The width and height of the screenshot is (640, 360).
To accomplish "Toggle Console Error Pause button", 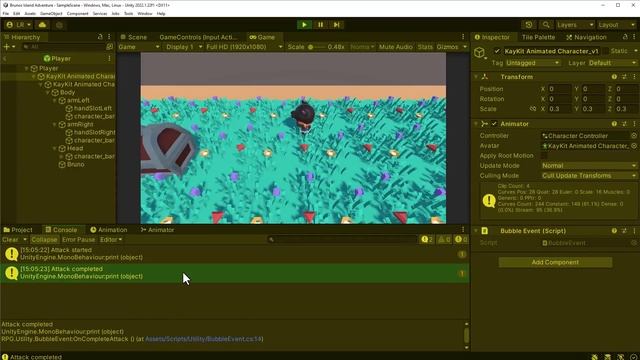I will [x=78, y=240].
